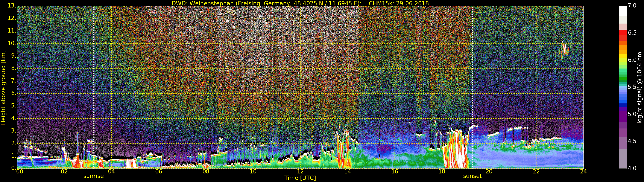The width and height of the screenshot is (644, 182).
Task: Click the colorbar tick label '6.5'
Action: point(632,33)
